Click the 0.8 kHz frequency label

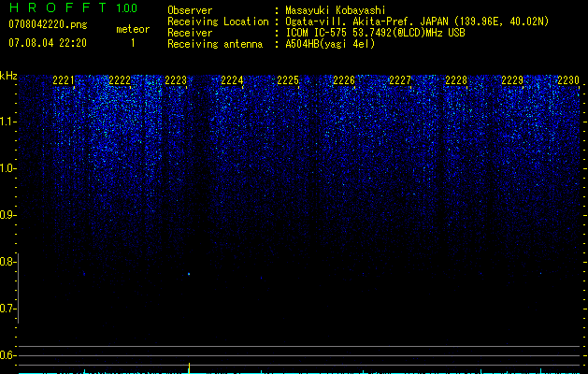(x=7, y=262)
